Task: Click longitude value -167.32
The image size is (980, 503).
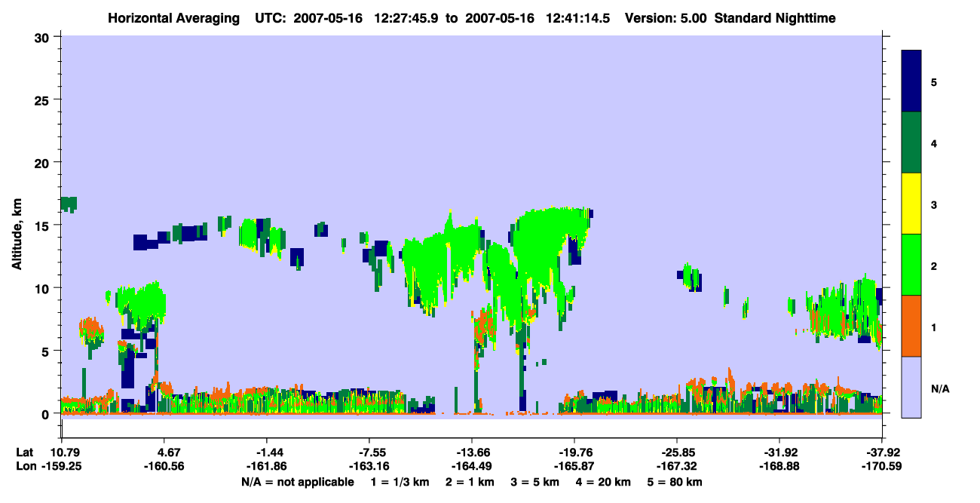Action: tap(677, 466)
